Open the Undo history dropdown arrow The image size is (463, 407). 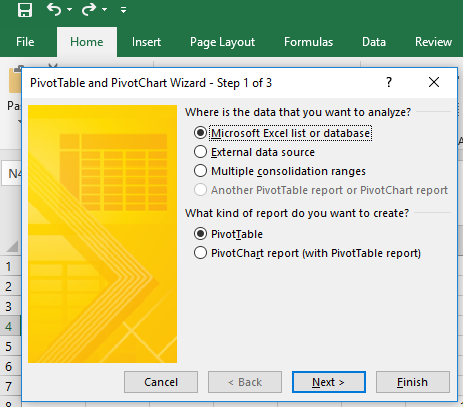coord(70,10)
